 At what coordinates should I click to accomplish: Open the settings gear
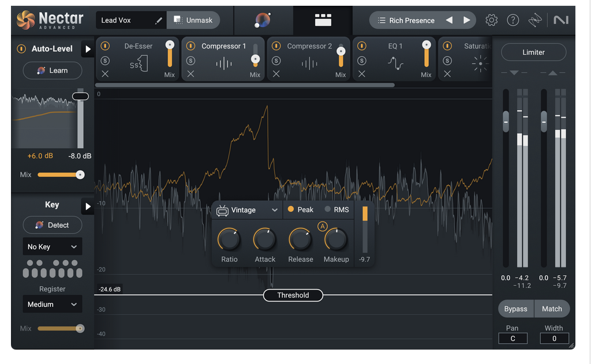(x=492, y=20)
